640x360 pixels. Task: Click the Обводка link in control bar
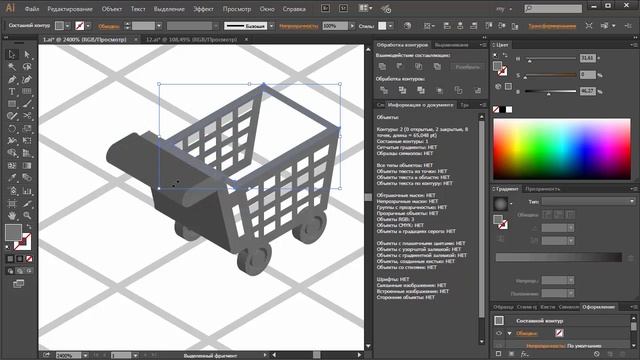pyautogui.click(x=109, y=26)
